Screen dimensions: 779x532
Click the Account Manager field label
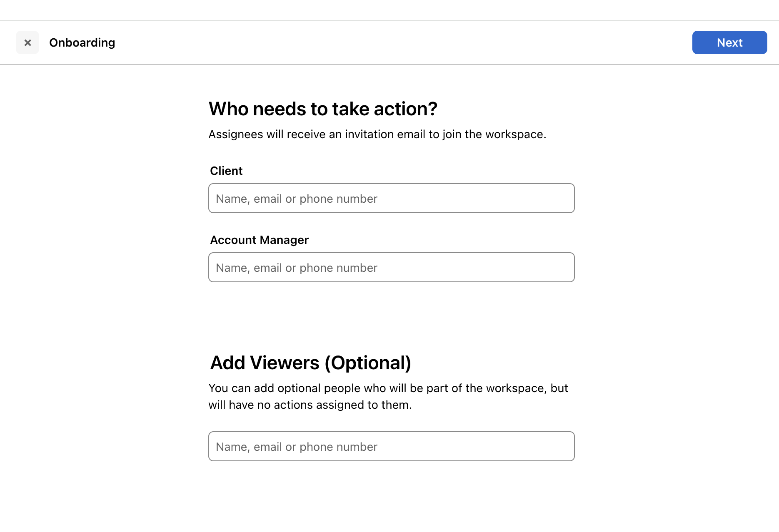tap(259, 240)
